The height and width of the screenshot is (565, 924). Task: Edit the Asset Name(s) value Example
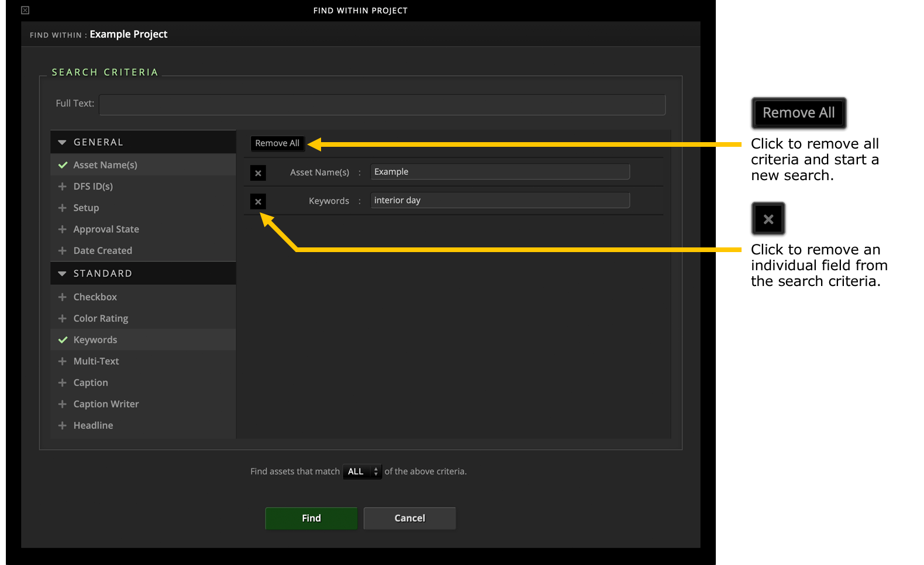click(500, 172)
